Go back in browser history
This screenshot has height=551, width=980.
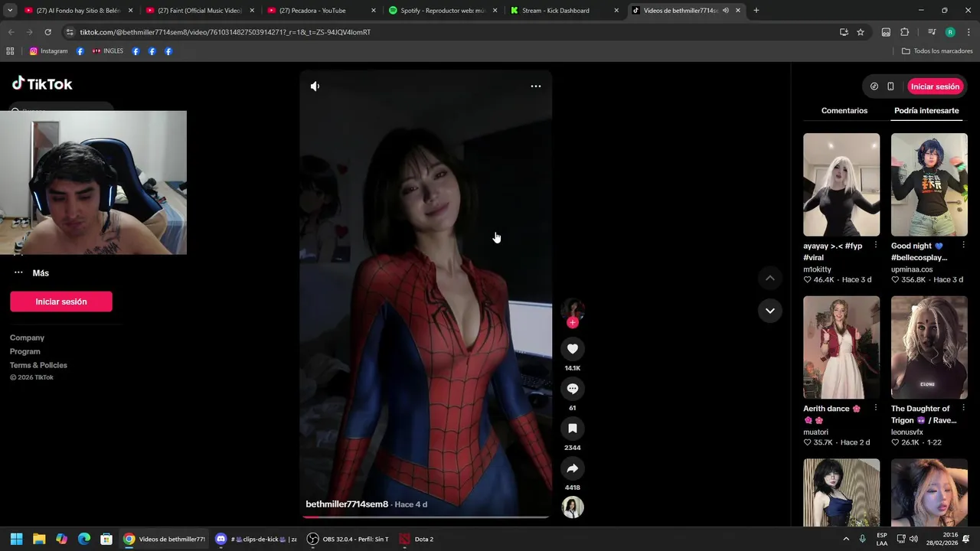point(11,32)
